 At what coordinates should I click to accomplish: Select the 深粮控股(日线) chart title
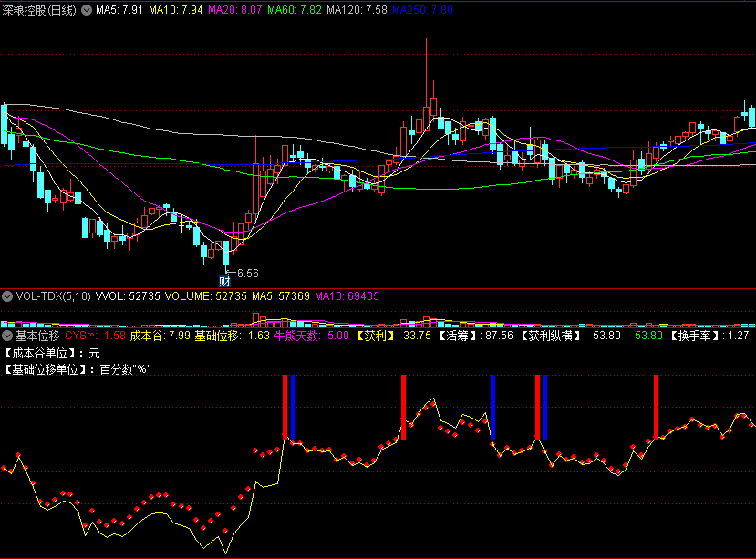pyautogui.click(x=39, y=10)
